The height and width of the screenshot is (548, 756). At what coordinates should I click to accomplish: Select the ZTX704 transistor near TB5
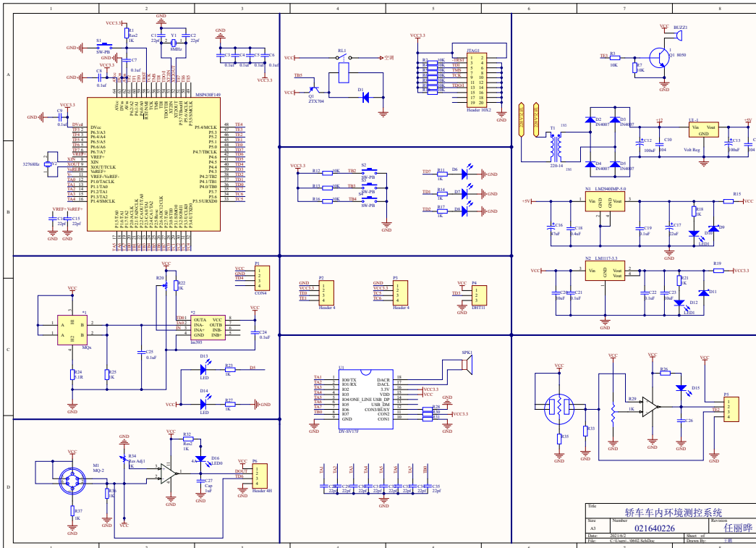[x=315, y=89]
